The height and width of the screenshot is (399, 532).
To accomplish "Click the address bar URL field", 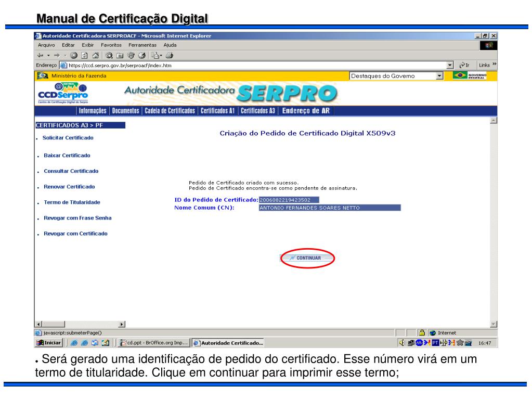I will click(257, 65).
